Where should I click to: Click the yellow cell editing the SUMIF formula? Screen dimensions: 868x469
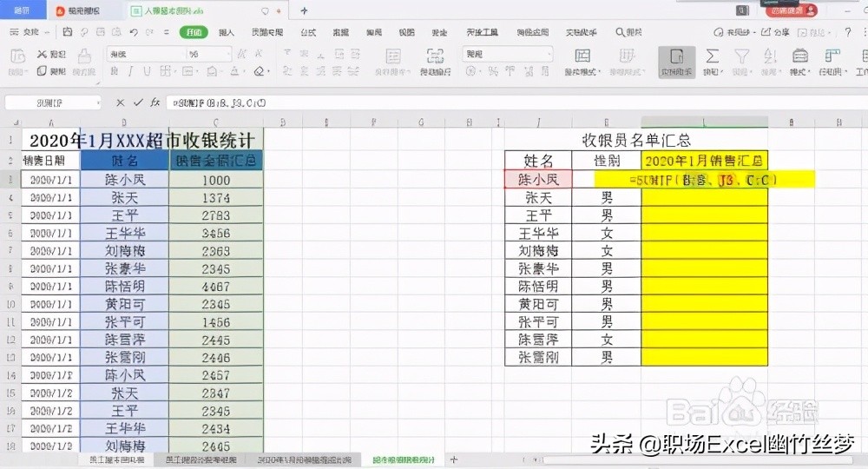(x=704, y=180)
